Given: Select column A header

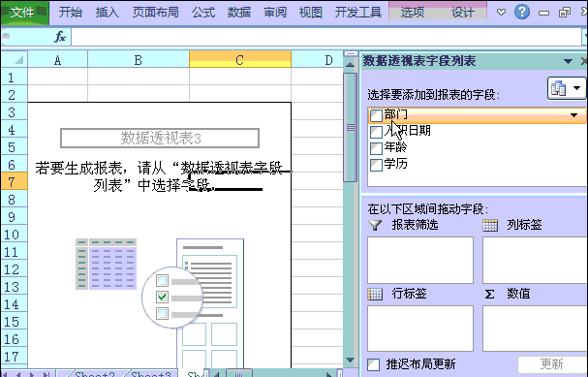Looking at the screenshot, I should pos(57,60).
